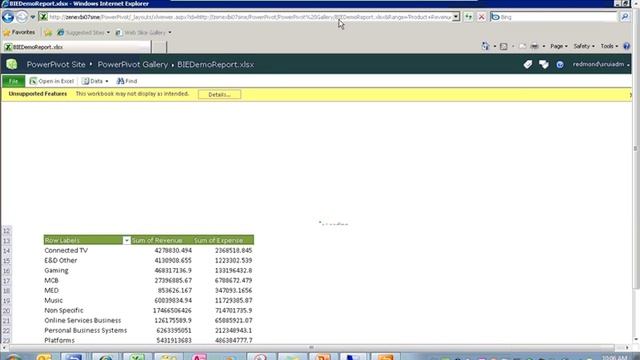The height and width of the screenshot is (360, 640).
Task: Select the Online Services Business row label
Action: 83,320
